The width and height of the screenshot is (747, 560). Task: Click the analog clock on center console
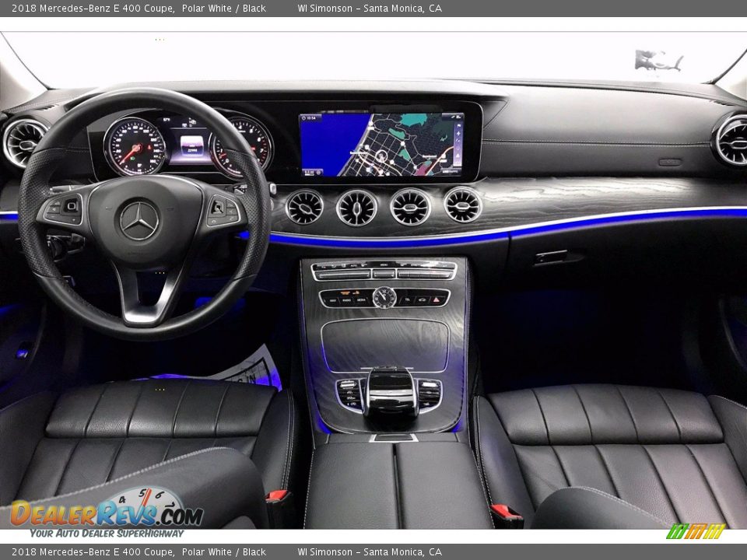384,298
